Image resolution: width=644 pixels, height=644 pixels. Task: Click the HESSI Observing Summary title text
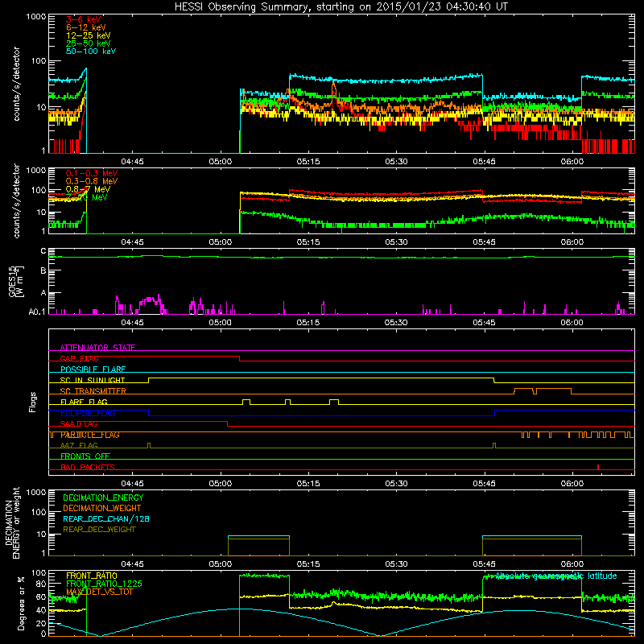click(341, 7)
